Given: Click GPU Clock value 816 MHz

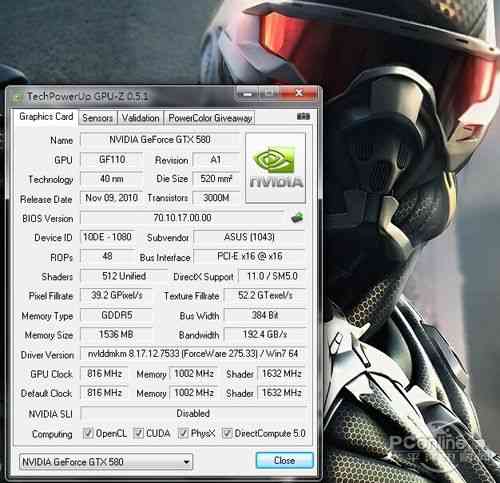Looking at the screenshot, I should point(104,373).
